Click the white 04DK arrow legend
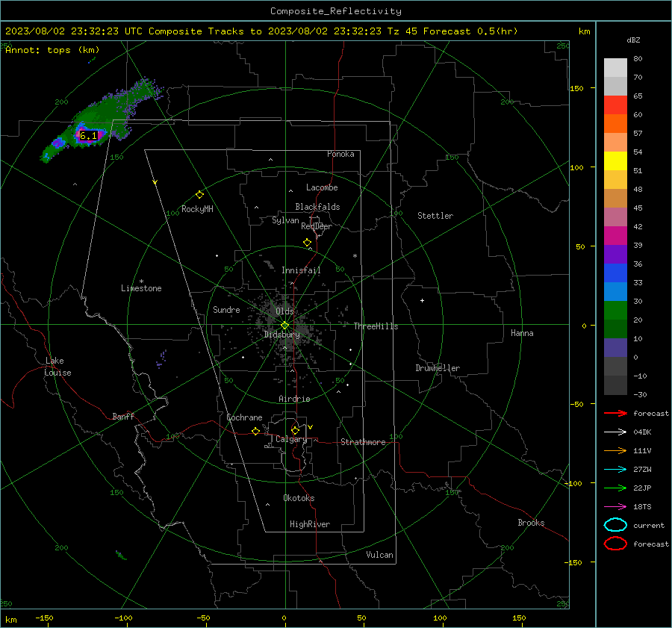 (615, 432)
